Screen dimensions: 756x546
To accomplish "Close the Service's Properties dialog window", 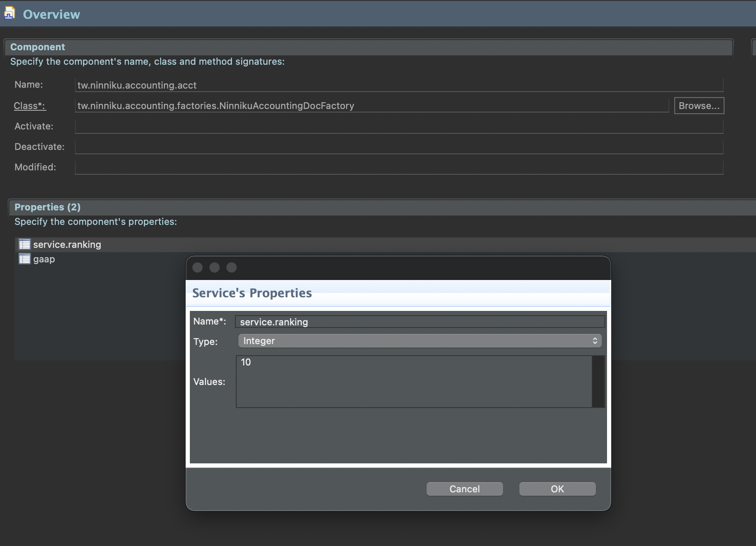I will pyautogui.click(x=198, y=267).
